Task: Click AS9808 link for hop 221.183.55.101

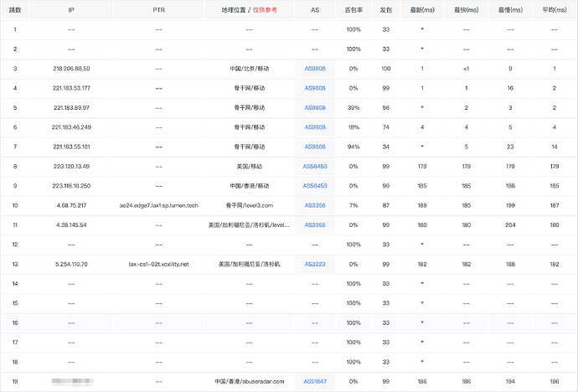Action: 315,147
